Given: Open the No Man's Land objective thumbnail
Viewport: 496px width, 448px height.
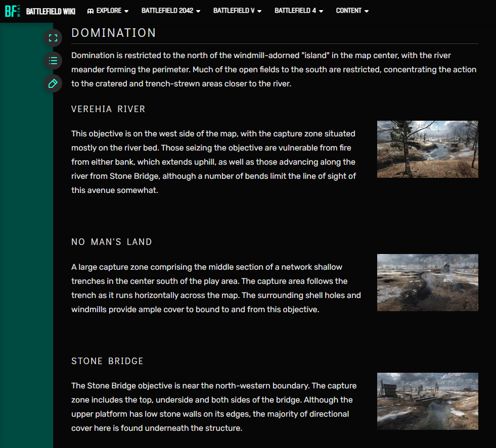Looking at the screenshot, I should pos(427,282).
